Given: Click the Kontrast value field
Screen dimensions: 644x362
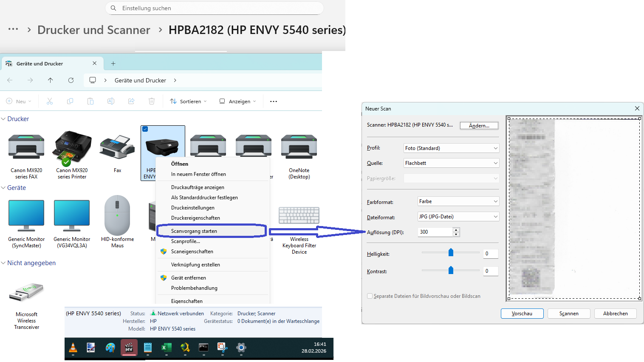Looking at the screenshot, I should (491, 271).
